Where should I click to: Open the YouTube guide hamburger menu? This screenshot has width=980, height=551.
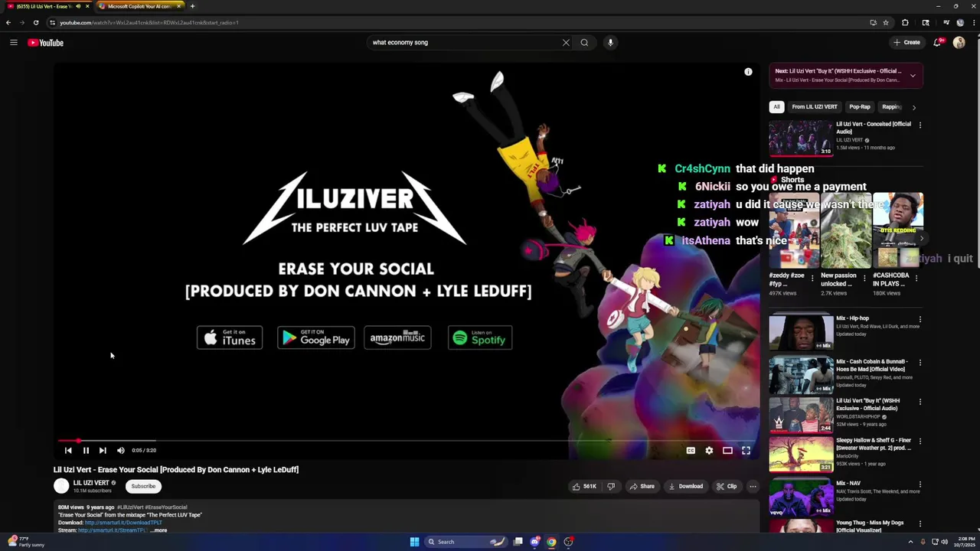click(13, 43)
